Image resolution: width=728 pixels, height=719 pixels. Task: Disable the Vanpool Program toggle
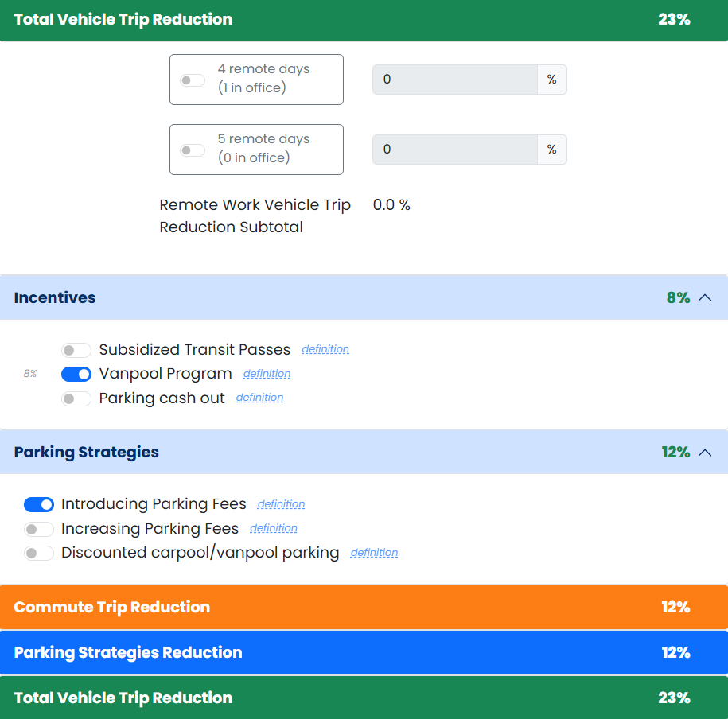(76, 374)
